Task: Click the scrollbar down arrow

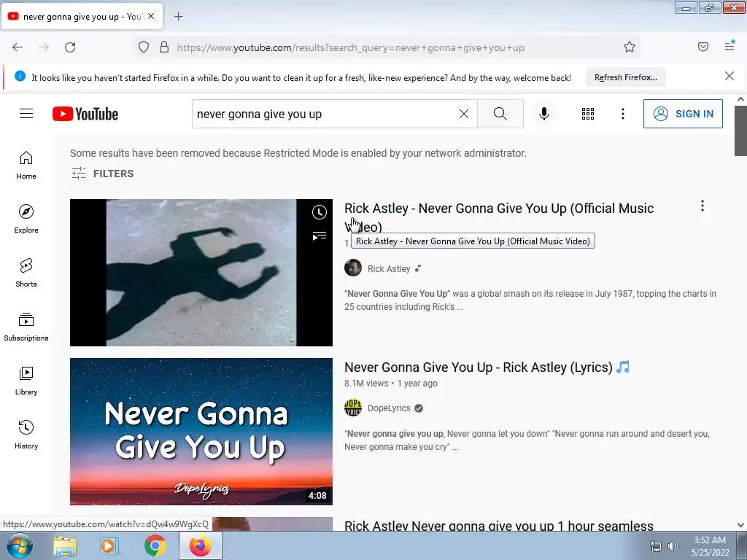Action: (740, 525)
